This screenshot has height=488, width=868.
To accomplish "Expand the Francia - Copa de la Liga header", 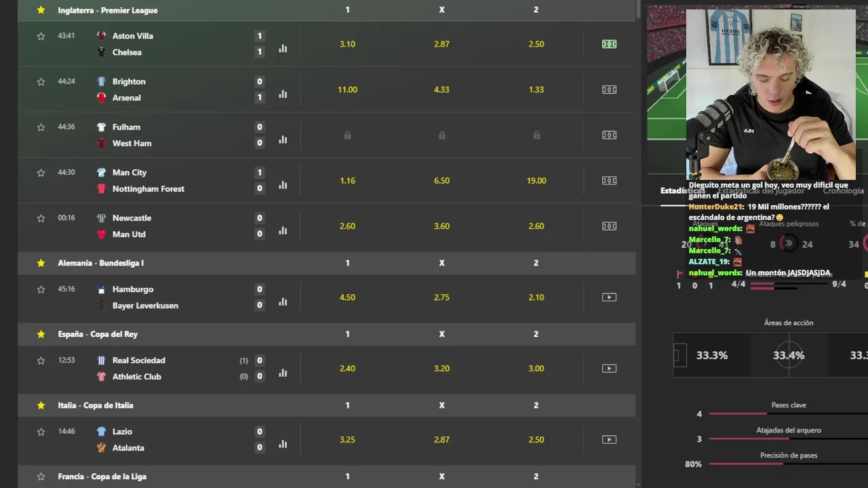I will coord(102,476).
